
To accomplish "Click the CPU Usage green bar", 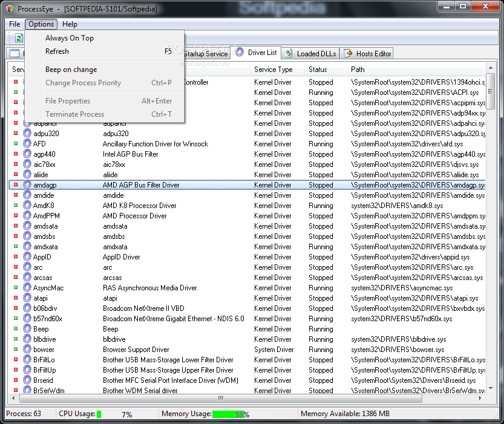I will pyautogui.click(x=99, y=414).
